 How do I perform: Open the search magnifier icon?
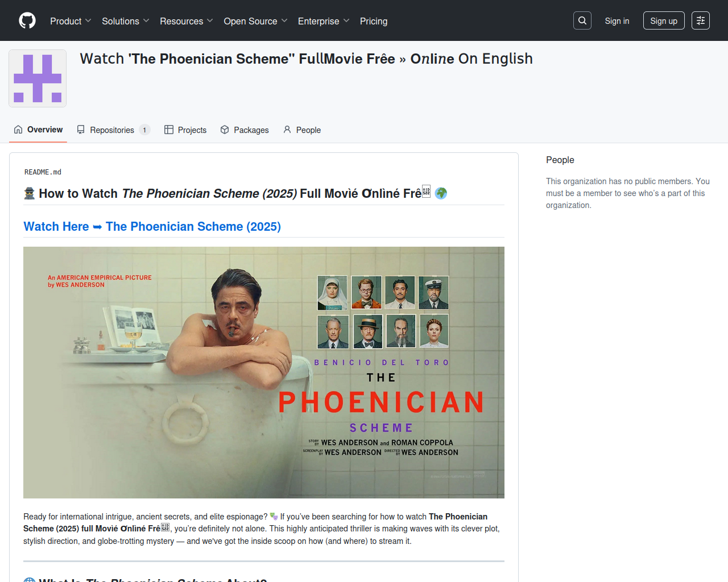(x=582, y=20)
